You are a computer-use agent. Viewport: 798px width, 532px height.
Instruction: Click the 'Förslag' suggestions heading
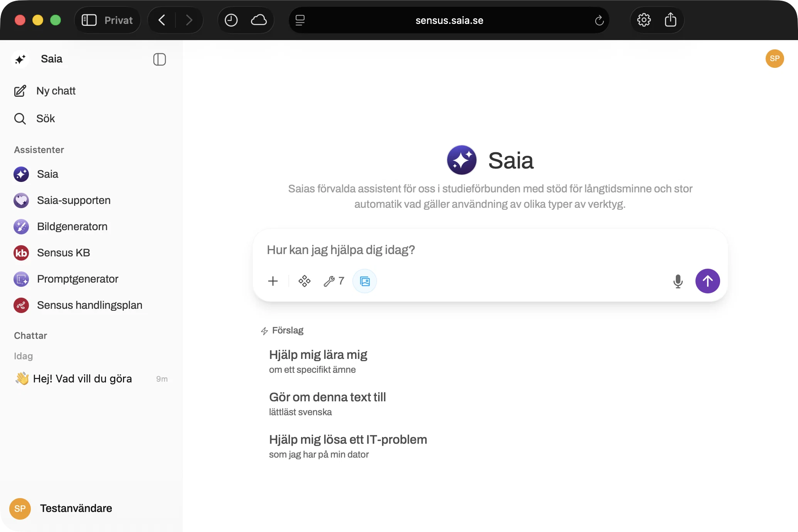point(288,330)
